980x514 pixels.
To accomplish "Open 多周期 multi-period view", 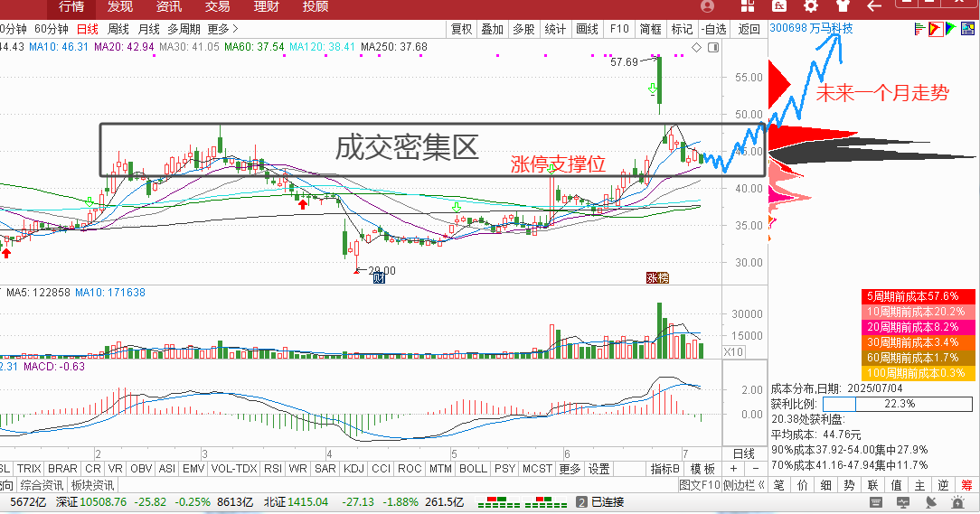I will pos(184,29).
